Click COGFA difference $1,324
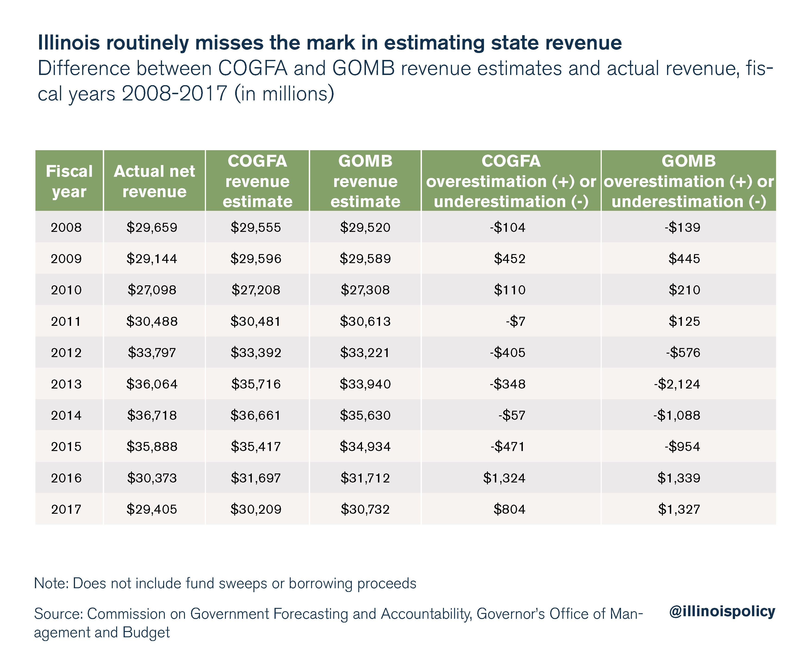 504,478
